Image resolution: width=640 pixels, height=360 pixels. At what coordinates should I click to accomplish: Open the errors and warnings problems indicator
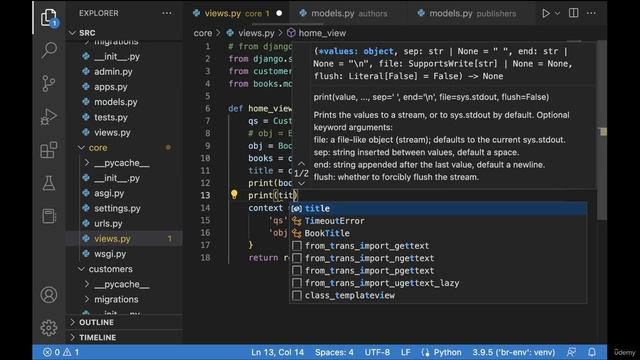pyautogui.click(x=61, y=352)
